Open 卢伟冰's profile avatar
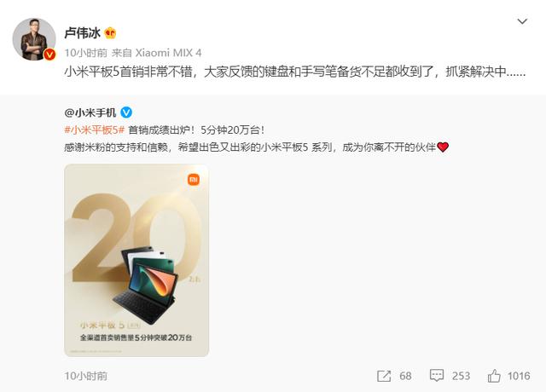546x392 pixels. (x=34, y=39)
